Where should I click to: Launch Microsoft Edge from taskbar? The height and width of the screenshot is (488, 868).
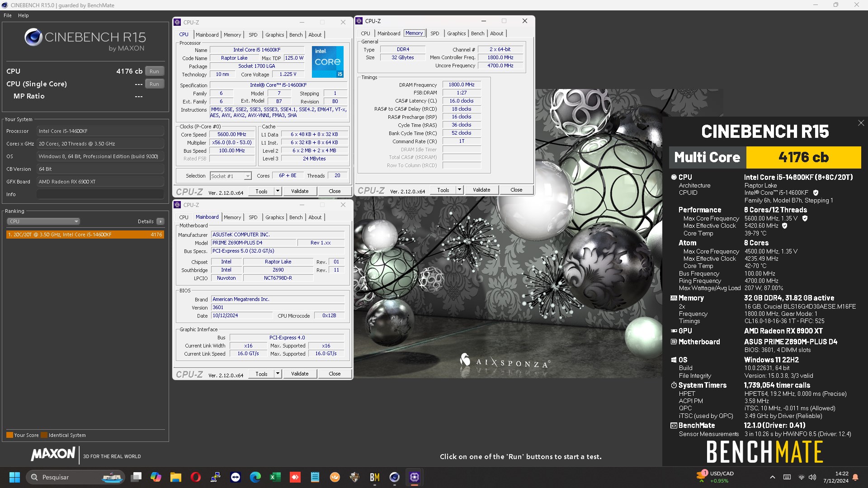pos(255,477)
